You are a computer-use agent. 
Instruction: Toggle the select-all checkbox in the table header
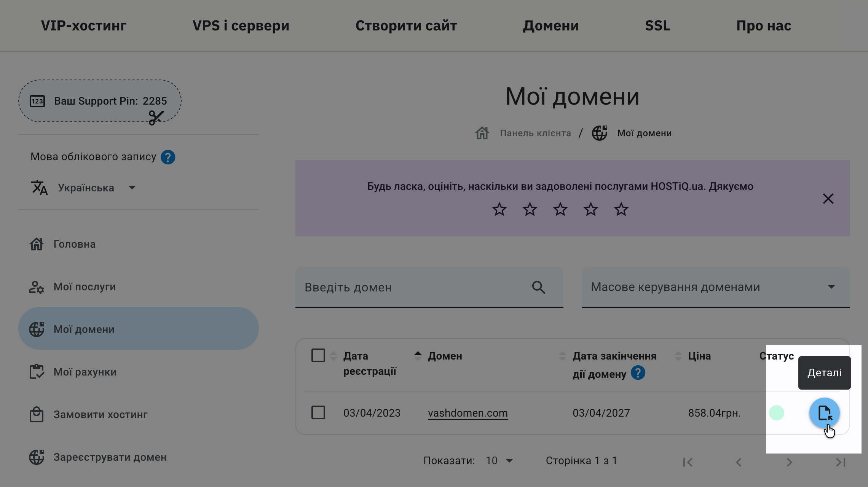pos(318,355)
